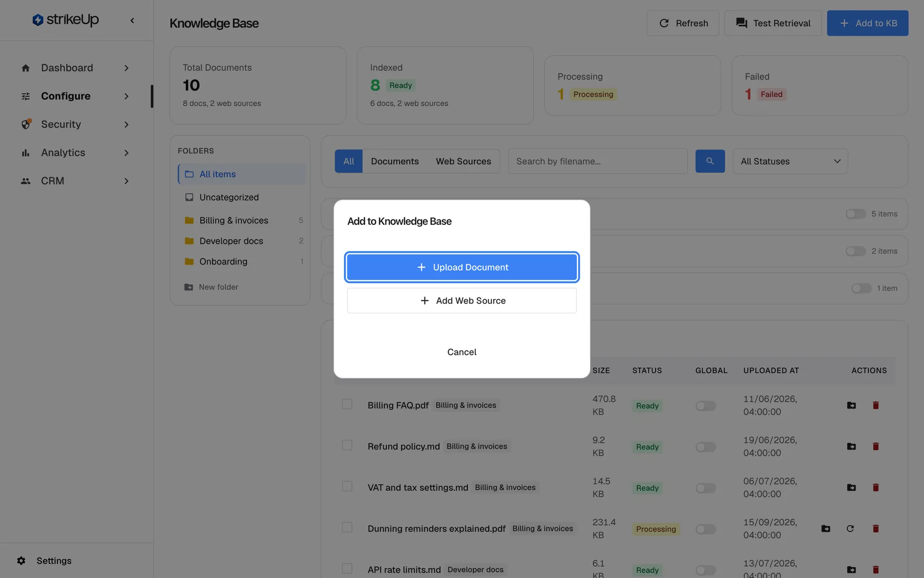
Task: Enable the 5 items folder toggle
Action: (x=856, y=214)
